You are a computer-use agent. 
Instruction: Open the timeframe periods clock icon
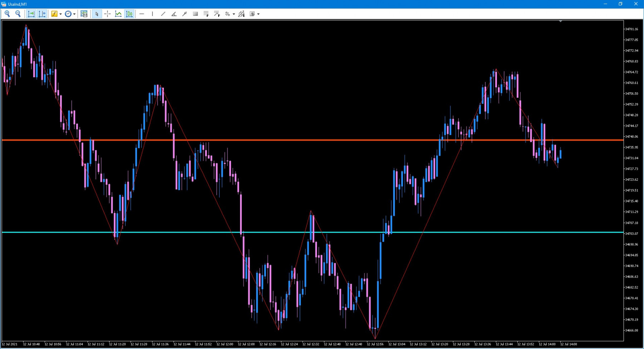(68, 14)
